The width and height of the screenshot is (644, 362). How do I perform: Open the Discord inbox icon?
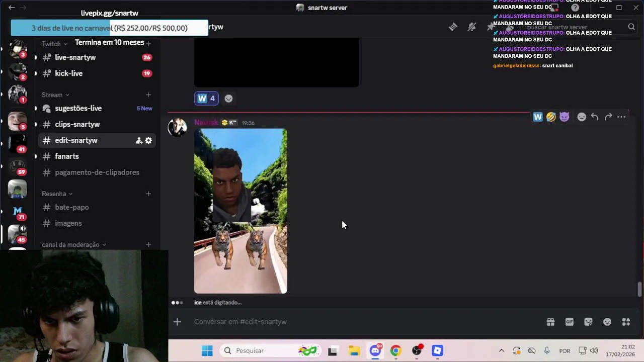[x=554, y=8]
